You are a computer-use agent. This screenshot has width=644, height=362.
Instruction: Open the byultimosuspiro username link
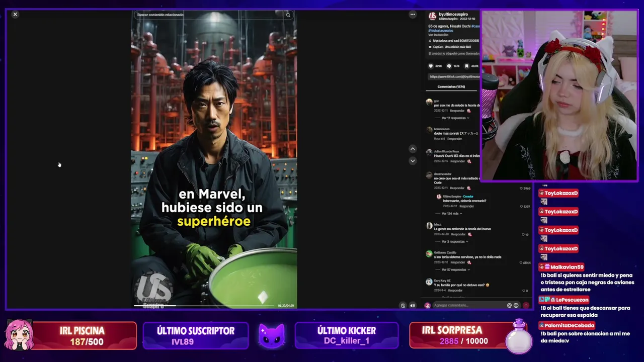pos(453,14)
